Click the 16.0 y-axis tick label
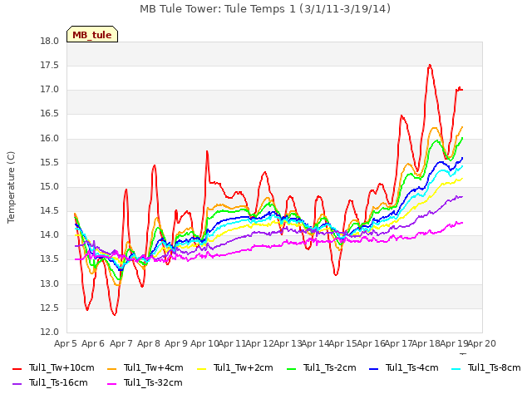 point(50,139)
